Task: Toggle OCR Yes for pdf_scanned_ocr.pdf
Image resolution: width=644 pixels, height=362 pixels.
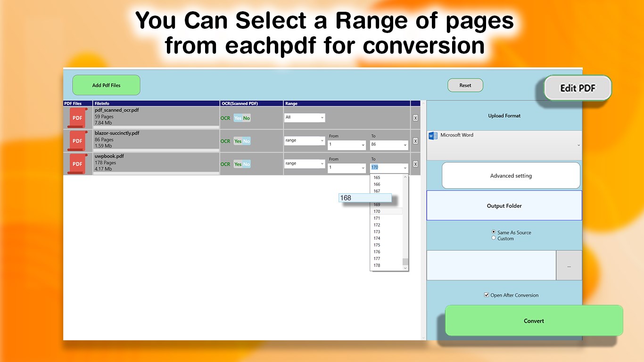Action: coord(238,117)
